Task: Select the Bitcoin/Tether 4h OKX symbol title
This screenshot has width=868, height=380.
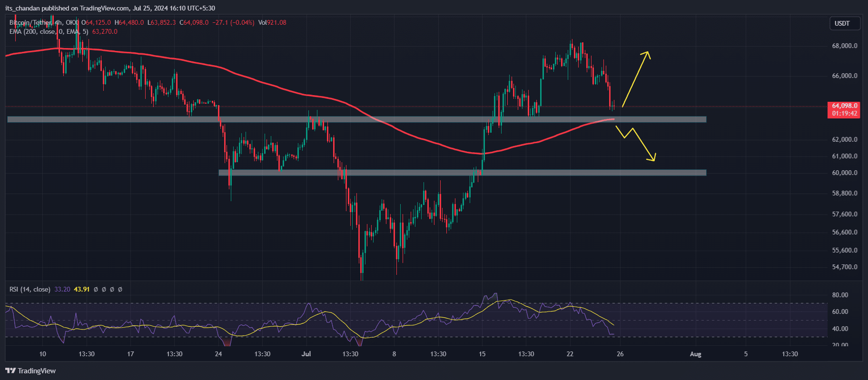Action: [x=44, y=22]
